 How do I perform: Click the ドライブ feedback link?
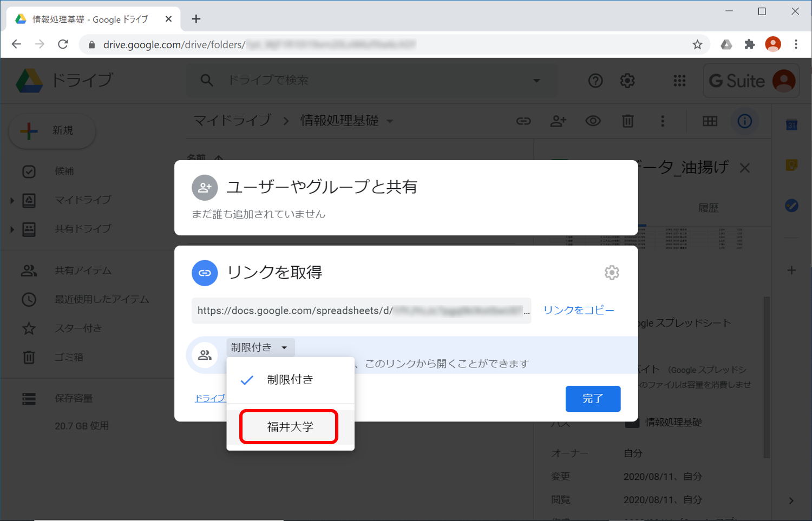[210, 398]
